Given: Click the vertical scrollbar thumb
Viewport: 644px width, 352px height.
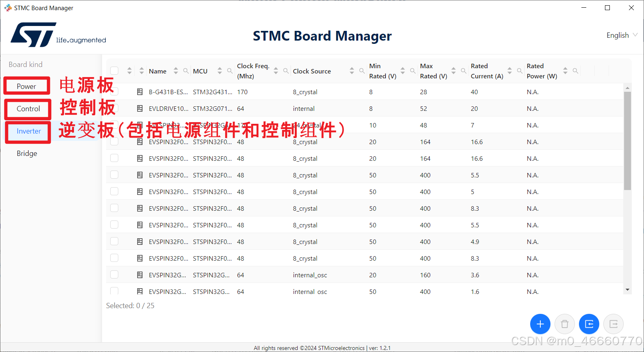Looking at the screenshot, I should [627, 141].
